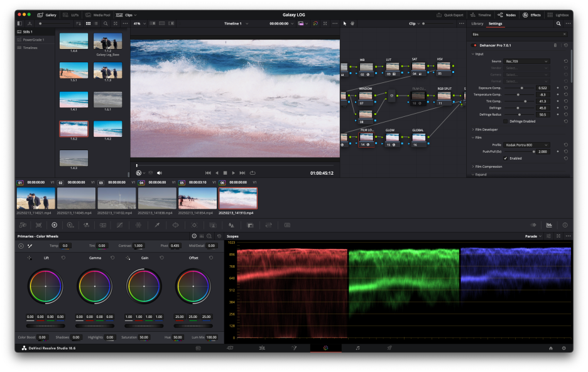
Task: Open the Camera Raw palette
Action: pos(23,225)
